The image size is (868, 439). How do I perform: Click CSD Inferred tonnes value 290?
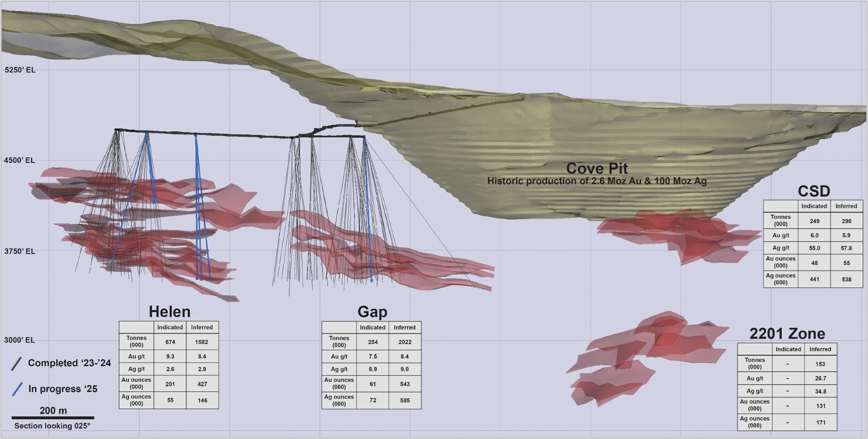coord(846,221)
